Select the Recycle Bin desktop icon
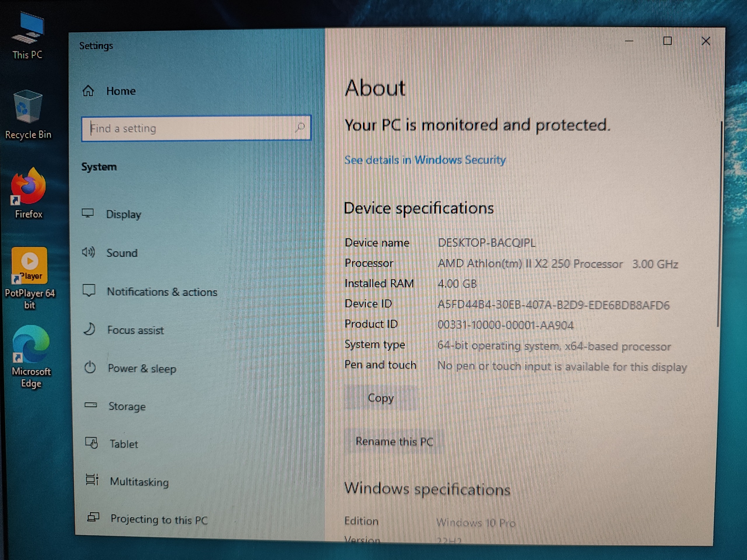This screenshot has width=747, height=560. click(28, 107)
